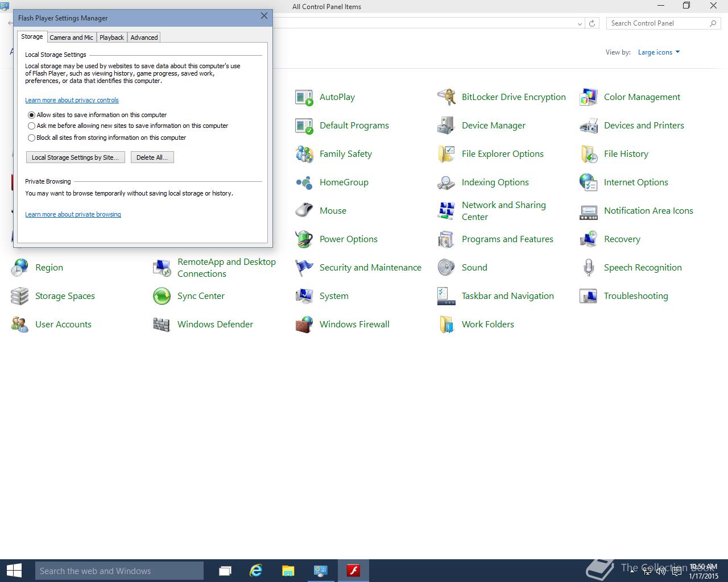The image size is (728, 582).
Task: Switch to the Camera and Mic tab
Action: click(71, 38)
